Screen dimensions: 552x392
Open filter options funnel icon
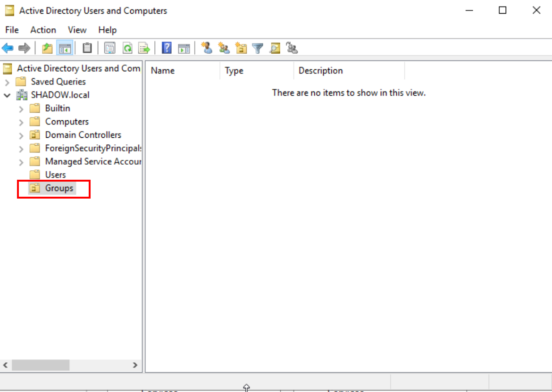[x=258, y=48]
